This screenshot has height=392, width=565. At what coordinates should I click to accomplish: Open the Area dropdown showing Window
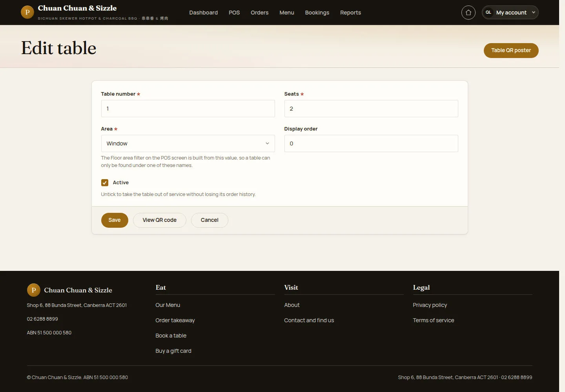point(188,143)
